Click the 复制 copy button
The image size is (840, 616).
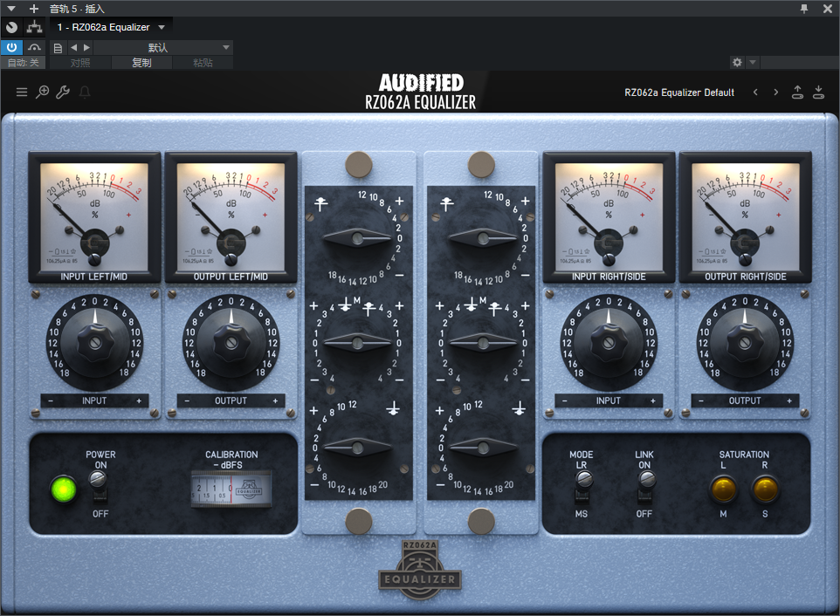[142, 63]
